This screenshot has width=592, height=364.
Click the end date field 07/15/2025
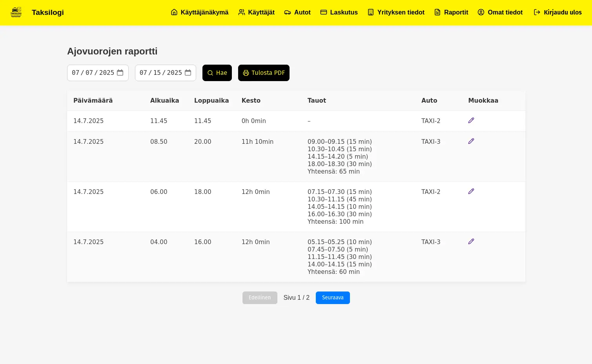pyautogui.click(x=166, y=73)
